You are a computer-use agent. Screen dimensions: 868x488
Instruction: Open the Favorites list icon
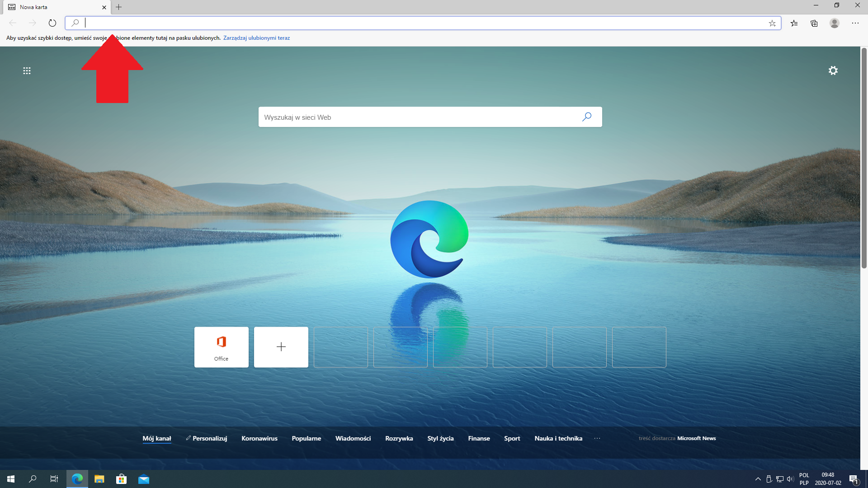pos(794,23)
